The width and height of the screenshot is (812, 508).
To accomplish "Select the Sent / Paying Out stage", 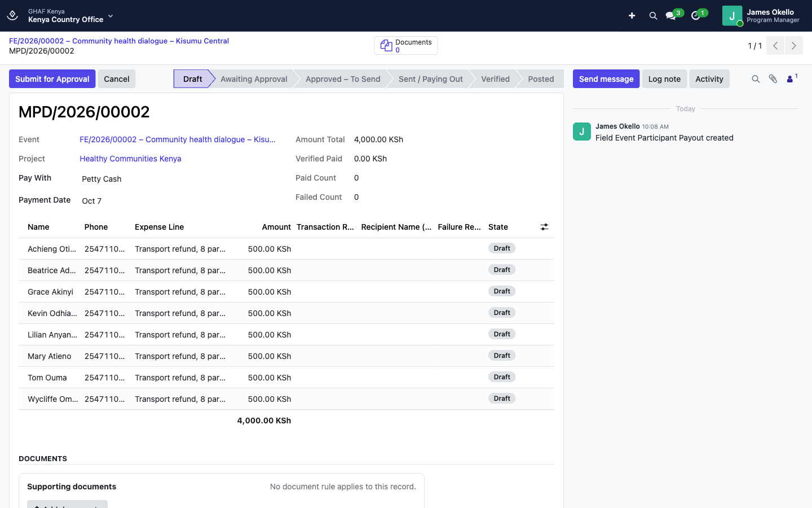I will [x=431, y=79].
